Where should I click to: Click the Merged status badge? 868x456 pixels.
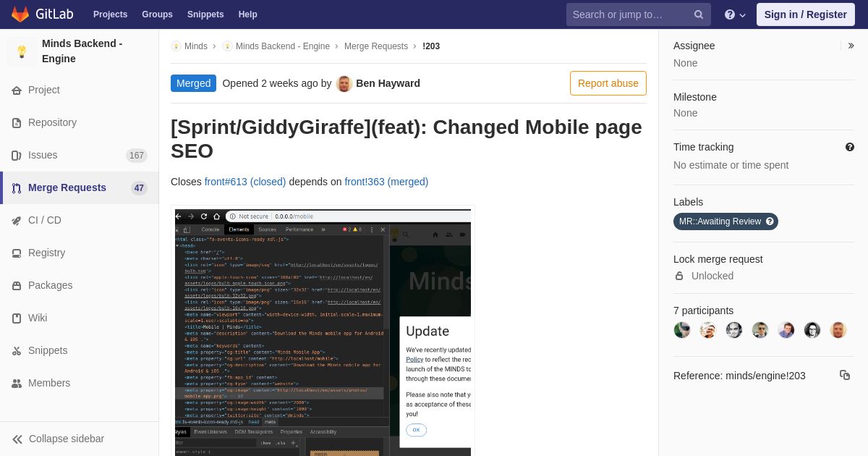pyautogui.click(x=193, y=83)
